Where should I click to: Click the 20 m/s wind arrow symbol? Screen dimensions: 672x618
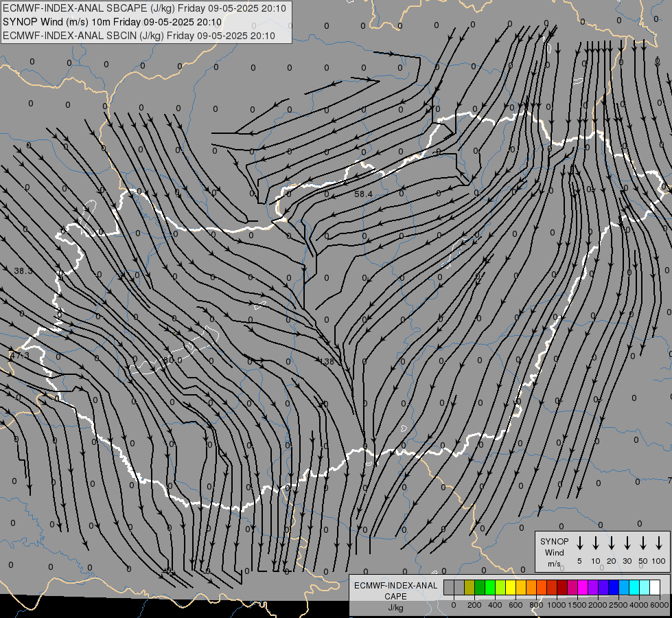pos(612,542)
